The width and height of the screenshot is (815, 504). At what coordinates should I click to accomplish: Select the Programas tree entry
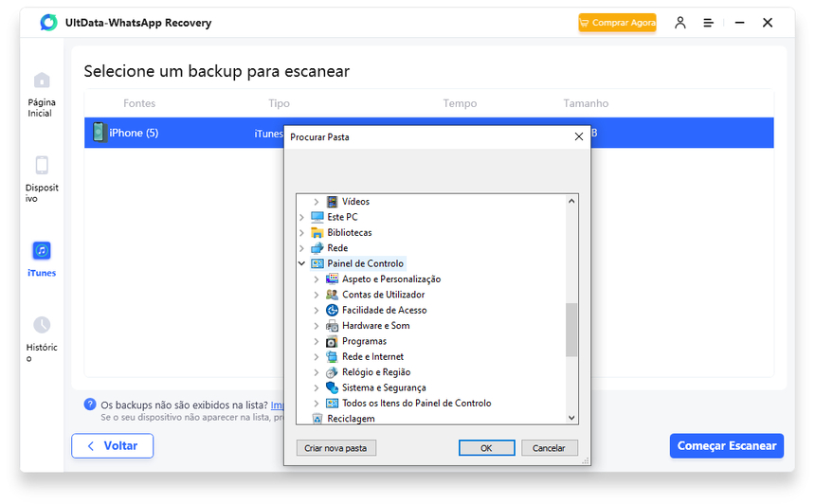[x=364, y=341]
